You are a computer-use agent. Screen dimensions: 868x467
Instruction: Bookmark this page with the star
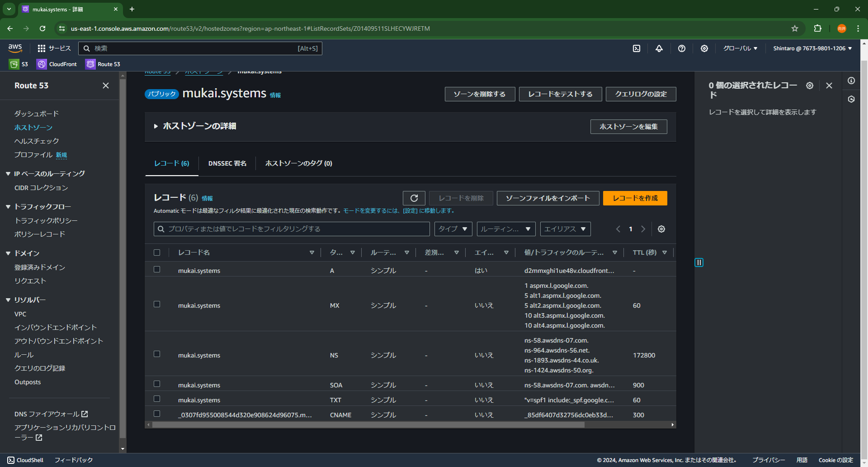click(795, 29)
